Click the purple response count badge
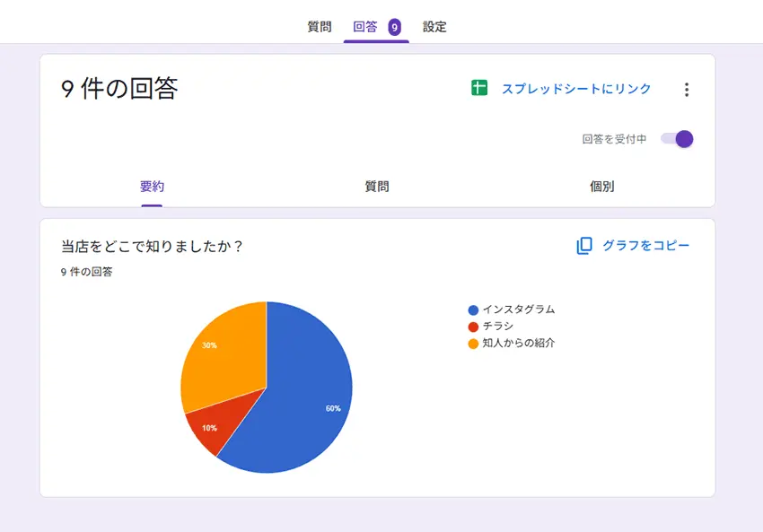763x532 pixels. pyautogui.click(x=394, y=27)
